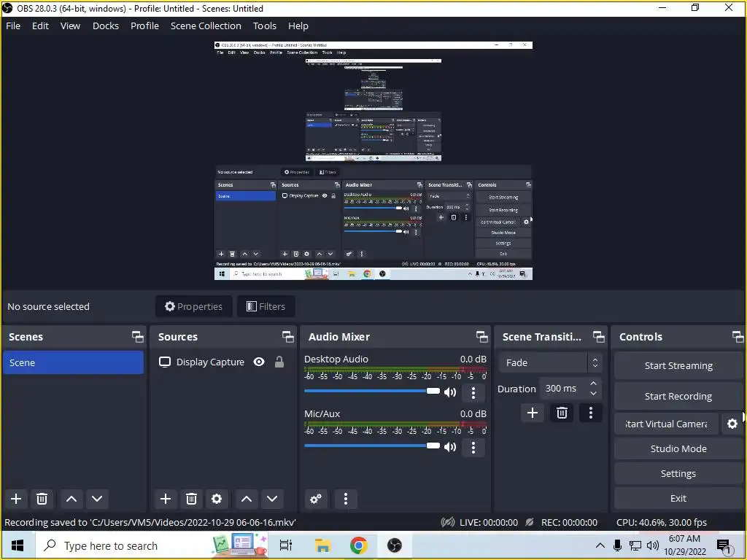Open the Docks menu

click(x=105, y=26)
